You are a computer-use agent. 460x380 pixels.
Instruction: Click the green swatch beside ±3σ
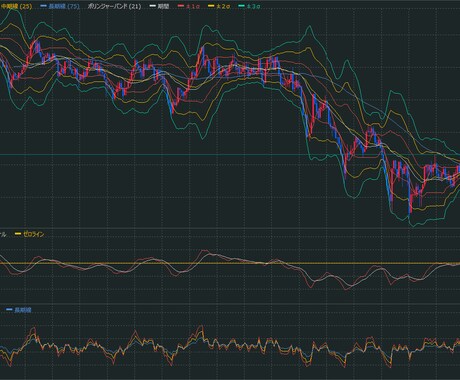[x=241, y=6]
